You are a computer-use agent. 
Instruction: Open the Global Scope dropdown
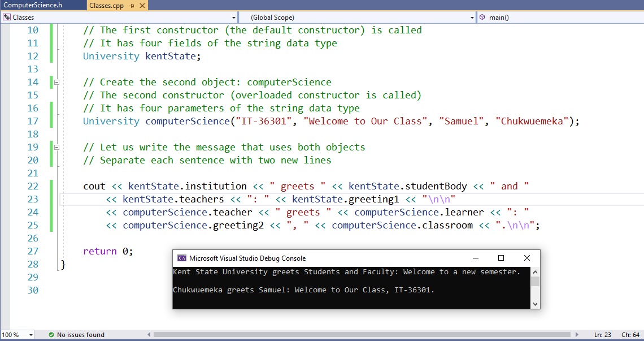point(472,18)
